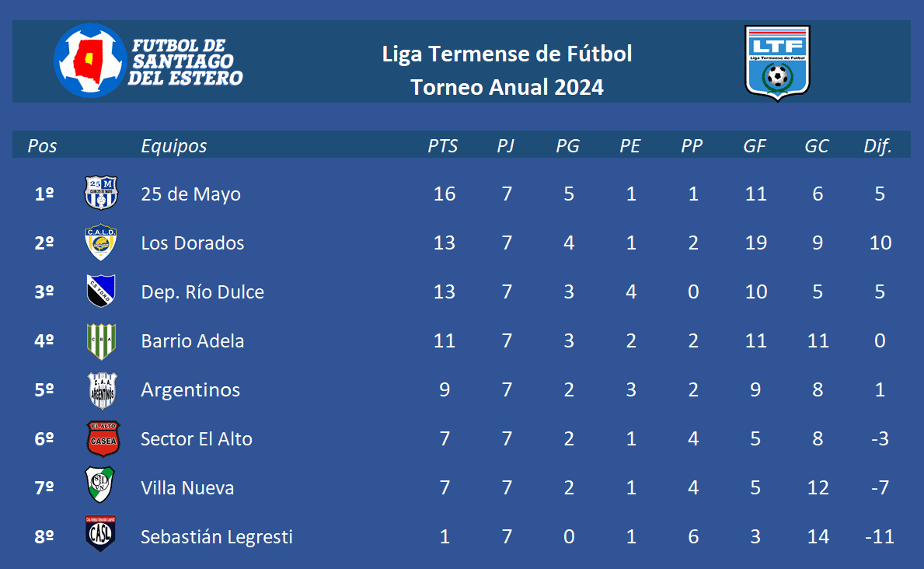Click the Dep. Río Dulce crest
This screenshot has height=569, width=924.
click(x=101, y=291)
